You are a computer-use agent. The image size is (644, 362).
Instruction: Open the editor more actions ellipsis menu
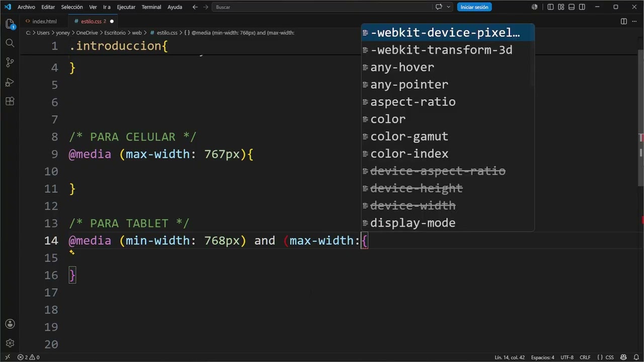[x=634, y=21]
